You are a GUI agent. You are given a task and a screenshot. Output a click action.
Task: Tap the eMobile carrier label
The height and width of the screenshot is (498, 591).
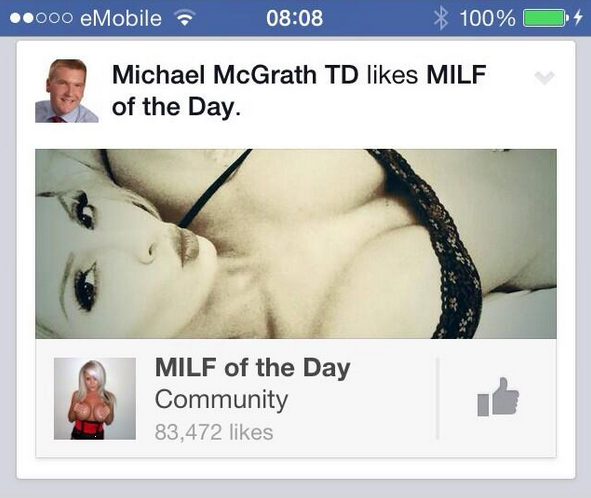click(121, 18)
